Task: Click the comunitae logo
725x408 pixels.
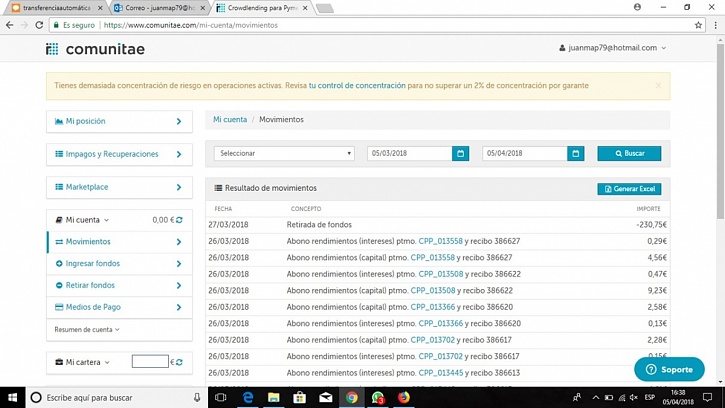Action: [x=96, y=49]
